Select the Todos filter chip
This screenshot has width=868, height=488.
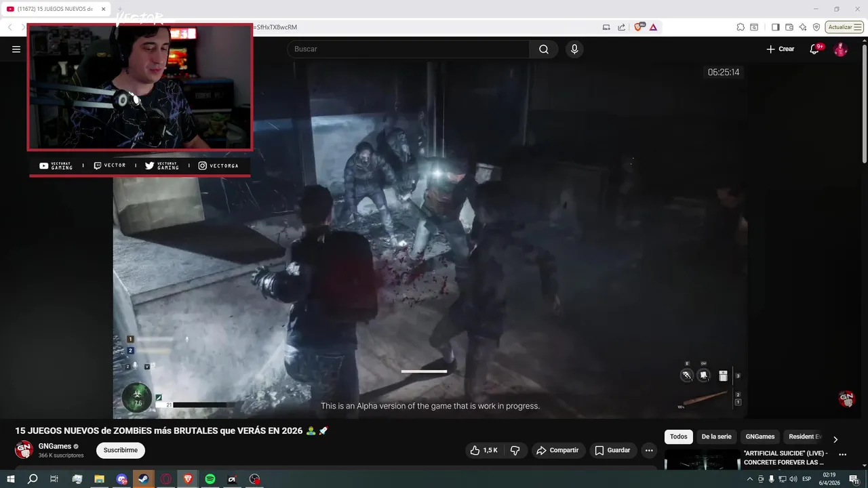[678, 436]
